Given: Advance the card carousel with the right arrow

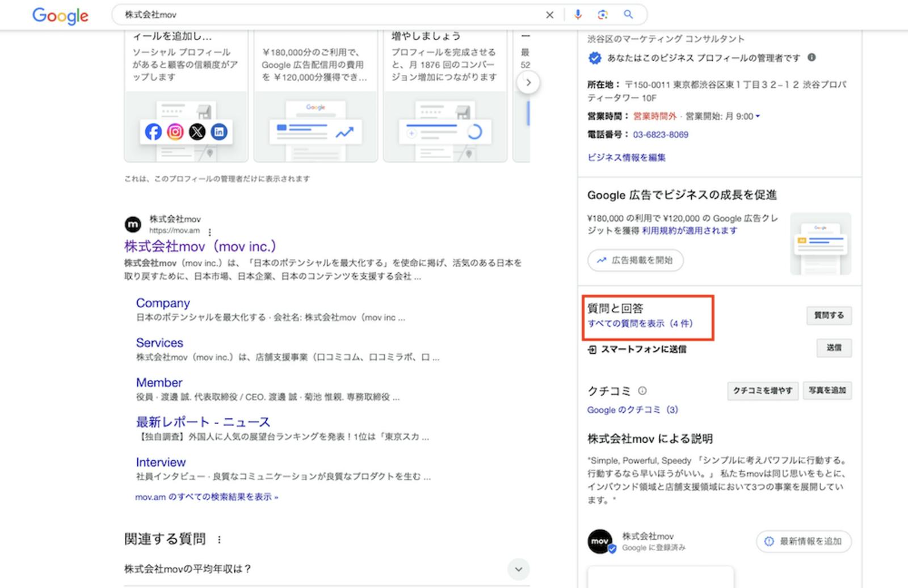Looking at the screenshot, I should [x=528, y=83].
